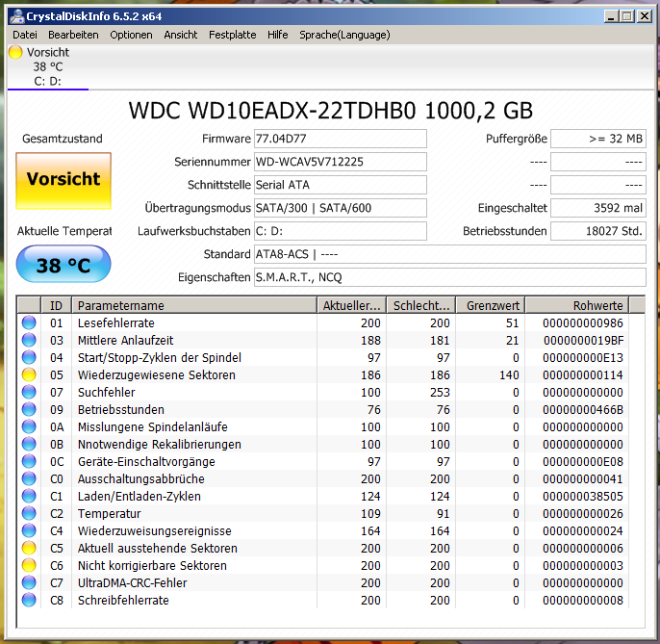Open the Hilfe menu
The height and width of the screenshot is (644, 660).
pos(278,35)
